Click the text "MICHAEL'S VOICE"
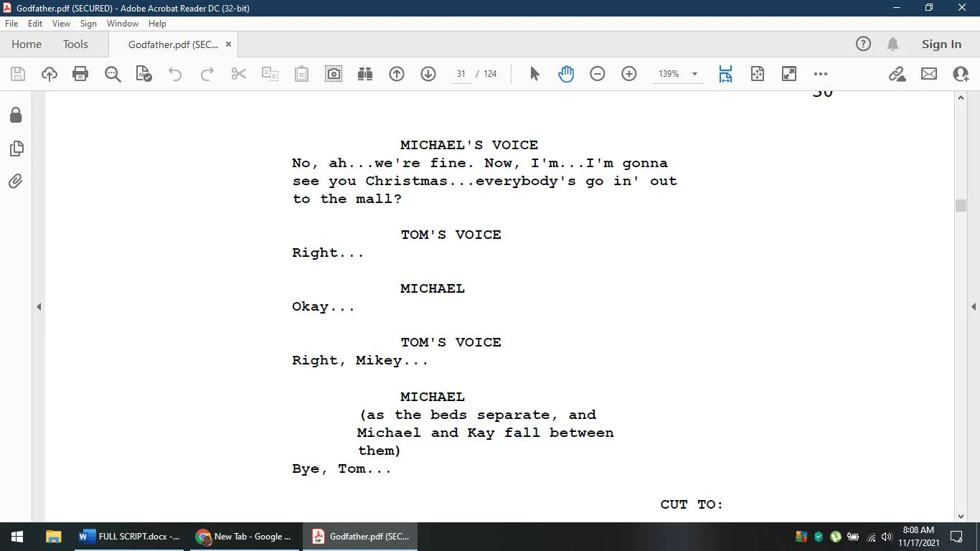This screenshot has height=551, width=980. (x=469, y=145)
